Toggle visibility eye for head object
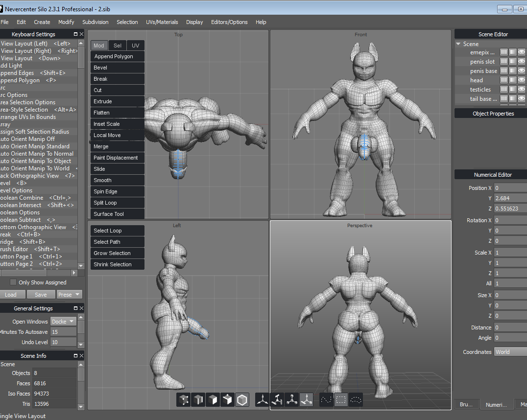The height and width of the screenshot is (420, 527). (522, 80)
